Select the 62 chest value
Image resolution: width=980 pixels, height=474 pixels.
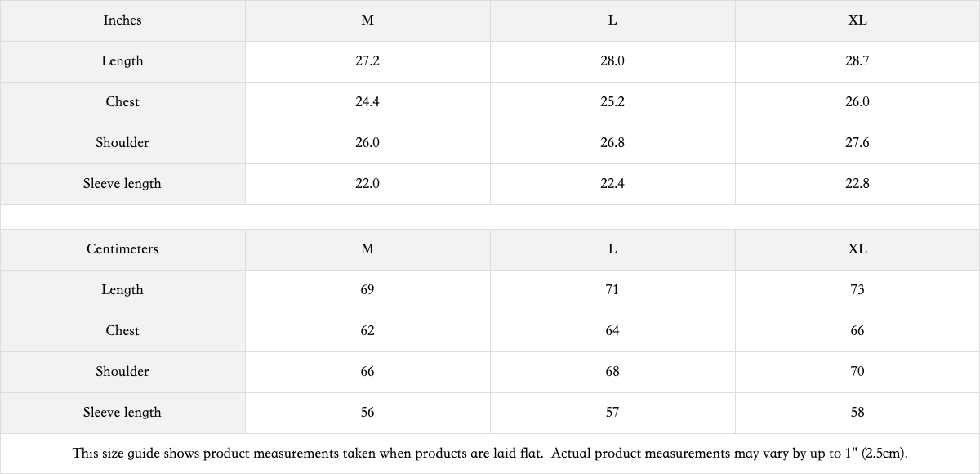367,331
